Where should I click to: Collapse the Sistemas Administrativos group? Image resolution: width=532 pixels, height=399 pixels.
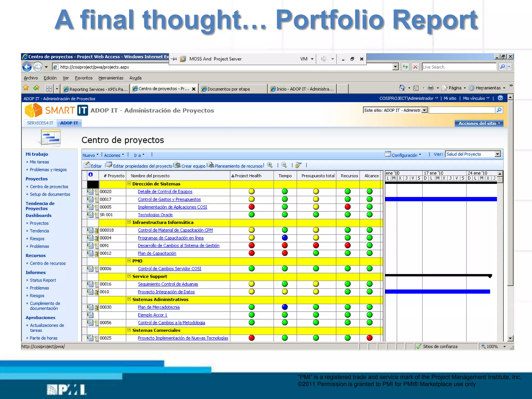pyautogui.click(x=129, y=299)
